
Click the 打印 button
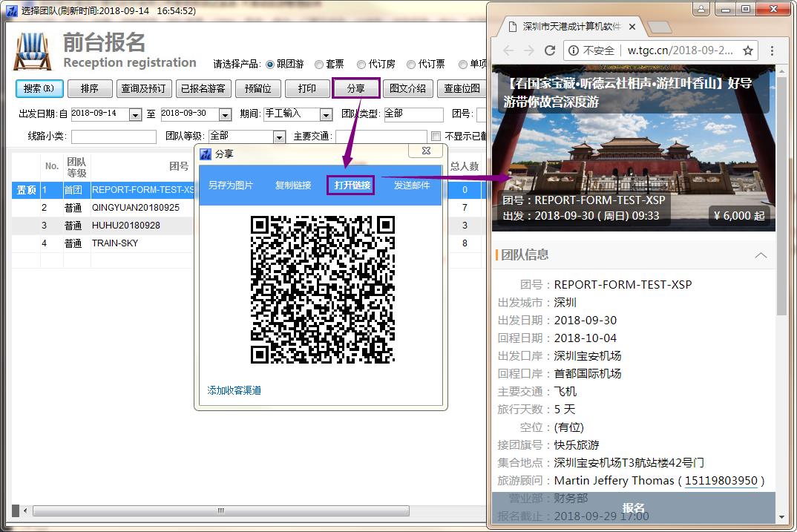307,88
